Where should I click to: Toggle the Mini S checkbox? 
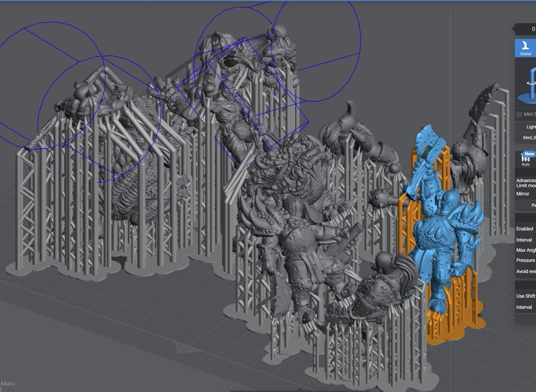click(x=519, y=115)
